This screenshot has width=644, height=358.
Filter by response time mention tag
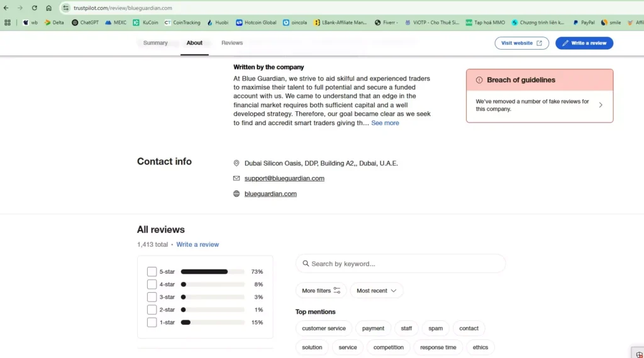point(438,347)
